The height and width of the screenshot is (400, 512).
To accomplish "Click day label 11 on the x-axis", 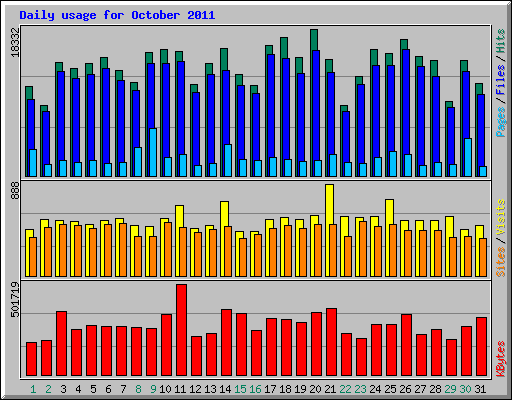I will [180, 389].
